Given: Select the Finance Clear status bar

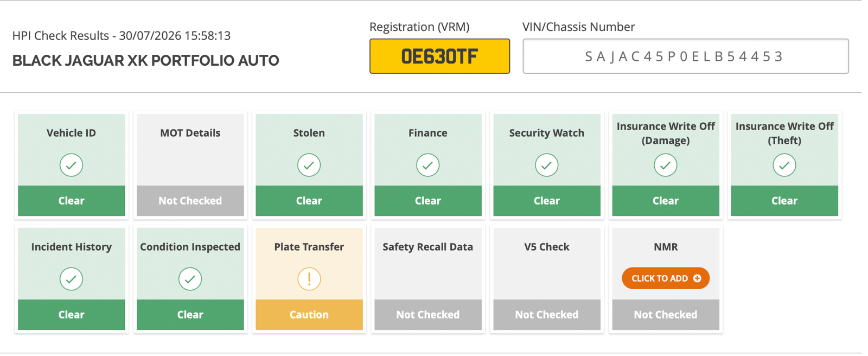Looking at the screenshot, I should point(427,201).
